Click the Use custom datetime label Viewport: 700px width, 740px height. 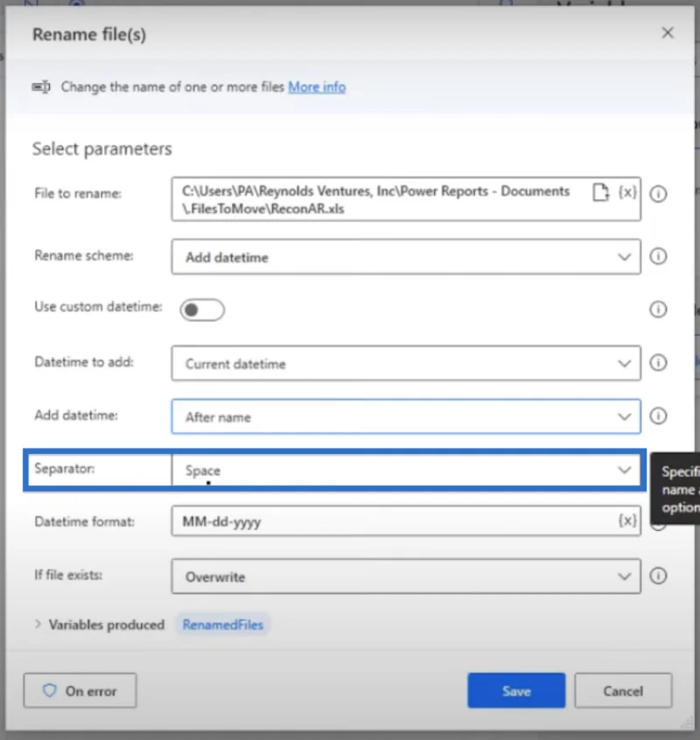pyautogui.click(x=98, y=307)
